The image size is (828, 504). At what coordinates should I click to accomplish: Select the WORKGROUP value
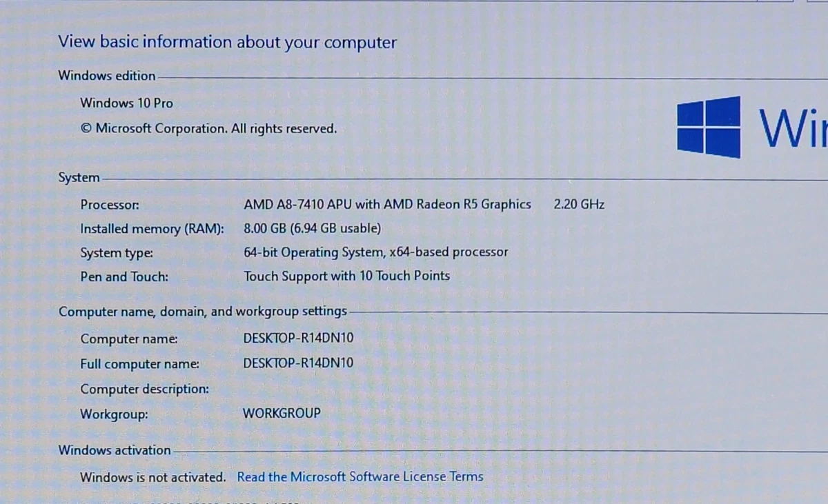coord(282,413)
